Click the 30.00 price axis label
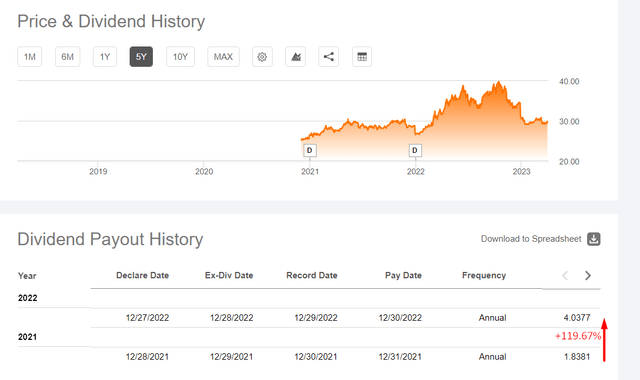The width and height of the screenshot is (640, 380). (569, 122)
